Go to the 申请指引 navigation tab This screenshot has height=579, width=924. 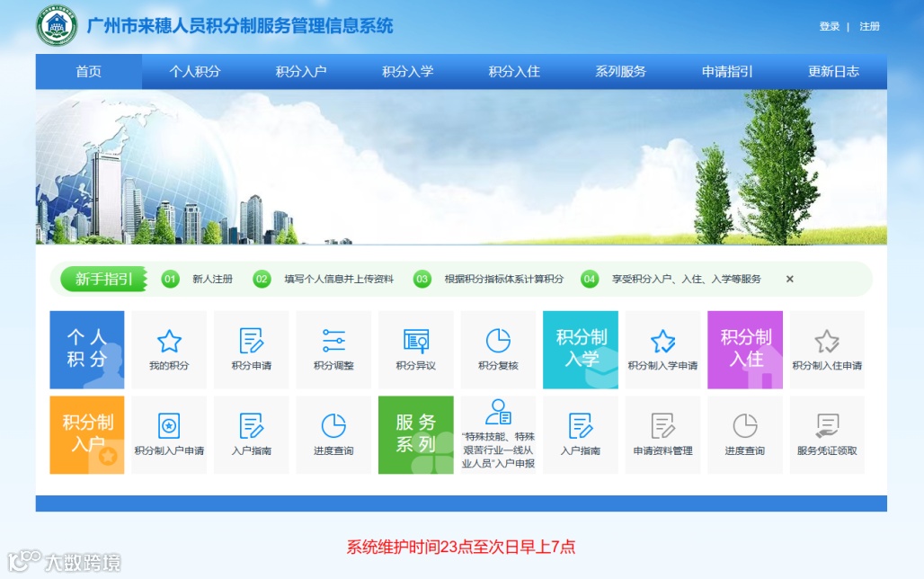tap(727, 71)
